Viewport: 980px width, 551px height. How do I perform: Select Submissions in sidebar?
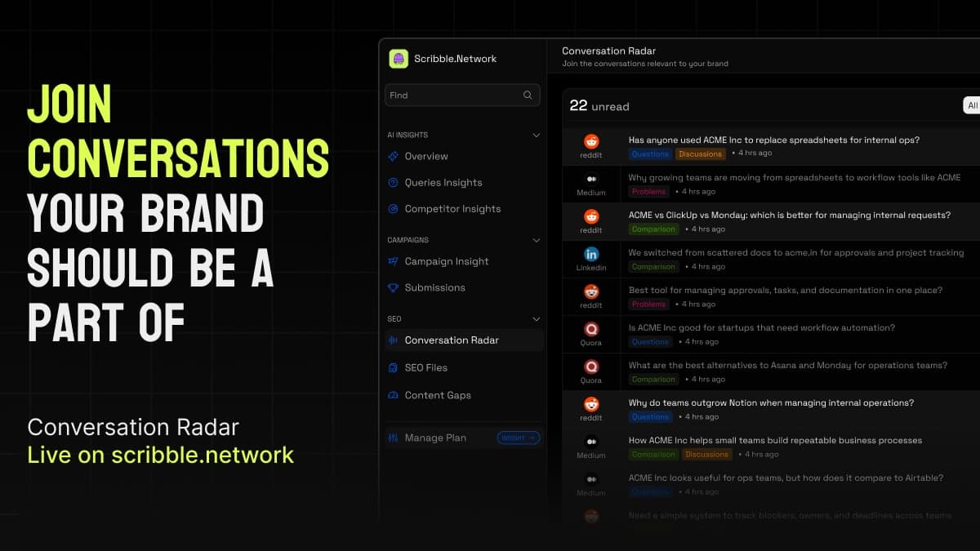pyautogui.click(x=462, y=287)
